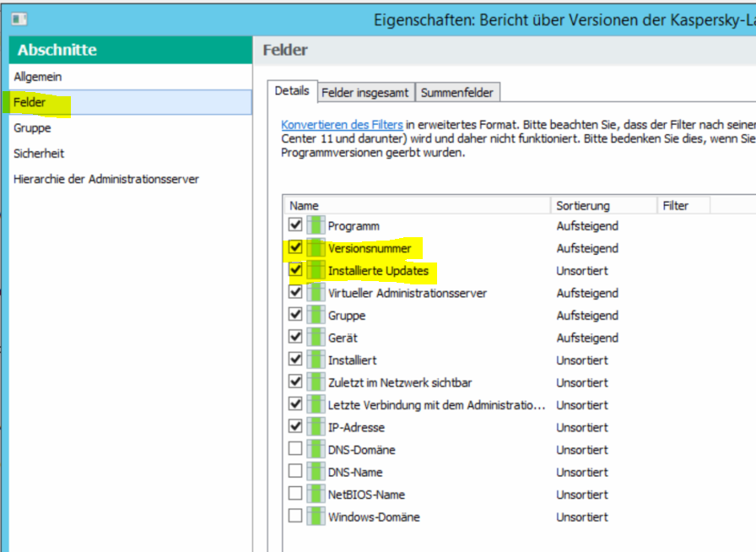Click the field icon next to IP-Adresse

316,427
